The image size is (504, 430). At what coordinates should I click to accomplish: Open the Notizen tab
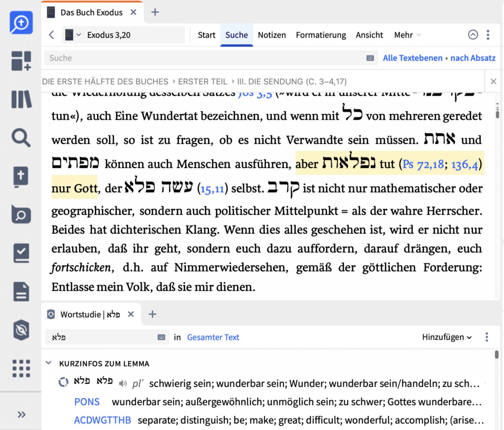[272, 35]
